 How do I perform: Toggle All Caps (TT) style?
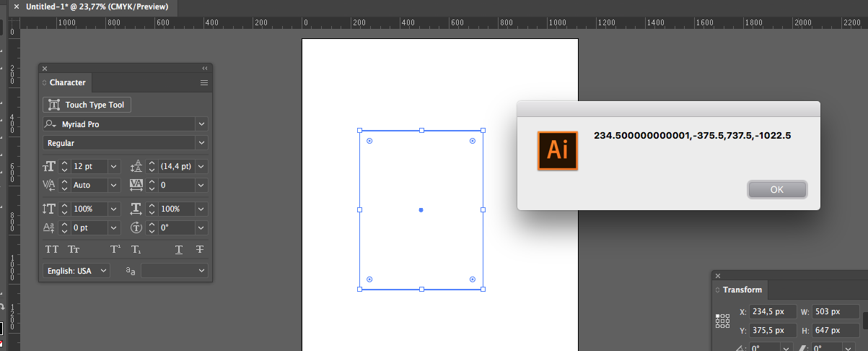[52, 249]
